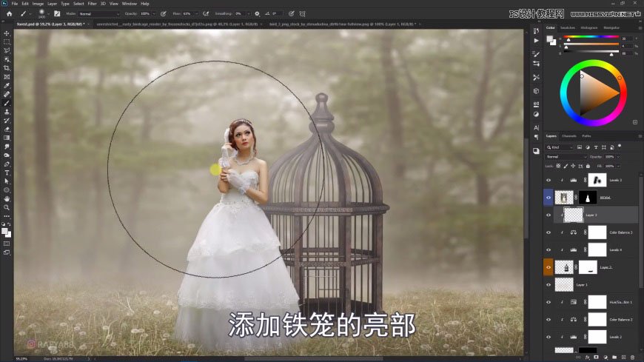Create new adjustment layer icon

click(x=606, y=358)
